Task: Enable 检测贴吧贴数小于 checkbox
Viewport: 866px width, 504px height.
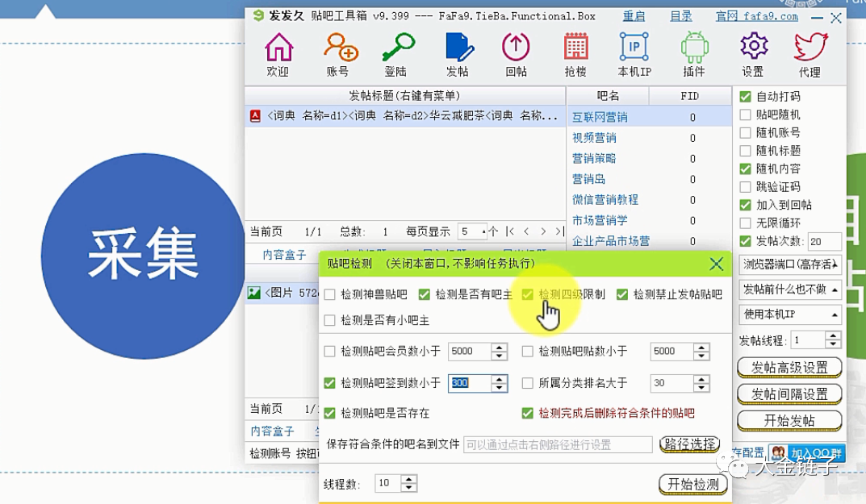Action: [x=528, y=351]
